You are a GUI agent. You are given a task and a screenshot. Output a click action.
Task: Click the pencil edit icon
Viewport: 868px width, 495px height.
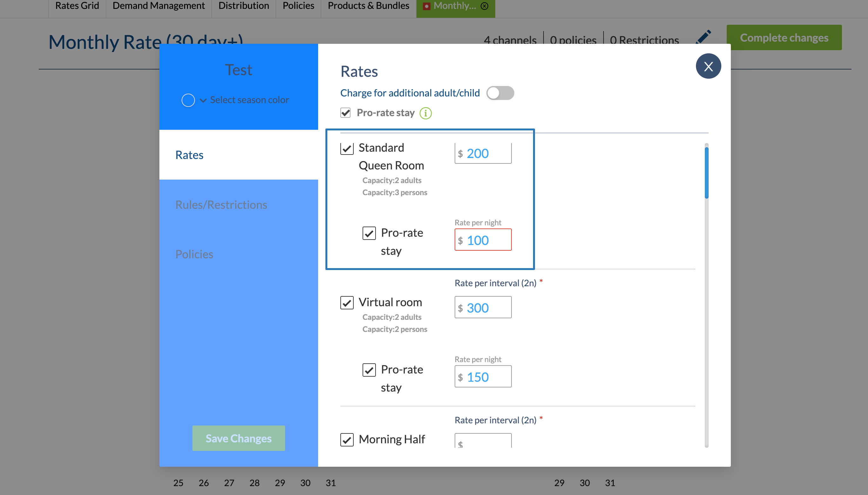point(703,37)
